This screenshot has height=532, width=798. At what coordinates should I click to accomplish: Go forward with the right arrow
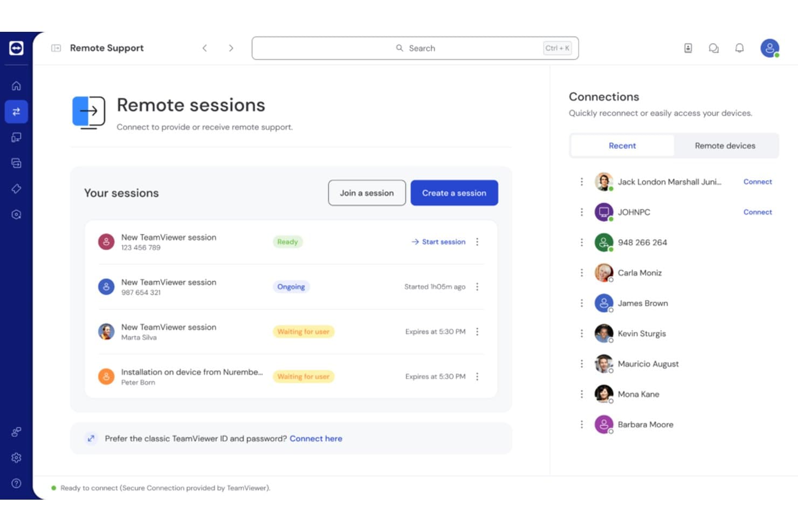[x=231, y=48]
